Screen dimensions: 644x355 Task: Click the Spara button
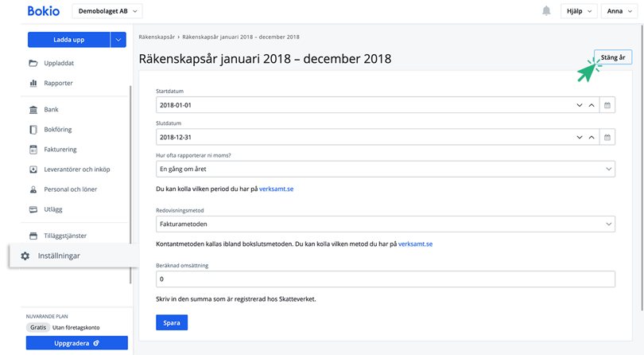(x=172, y=323)
